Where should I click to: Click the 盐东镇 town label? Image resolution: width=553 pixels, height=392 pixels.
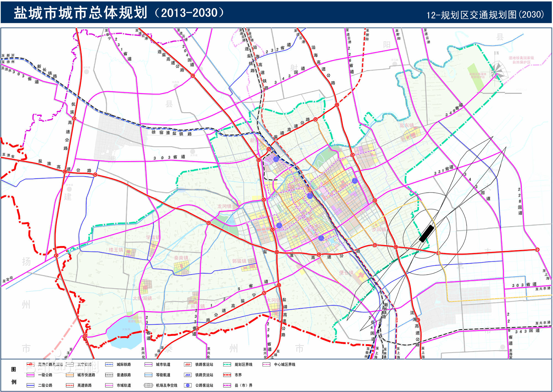[407, 125]
